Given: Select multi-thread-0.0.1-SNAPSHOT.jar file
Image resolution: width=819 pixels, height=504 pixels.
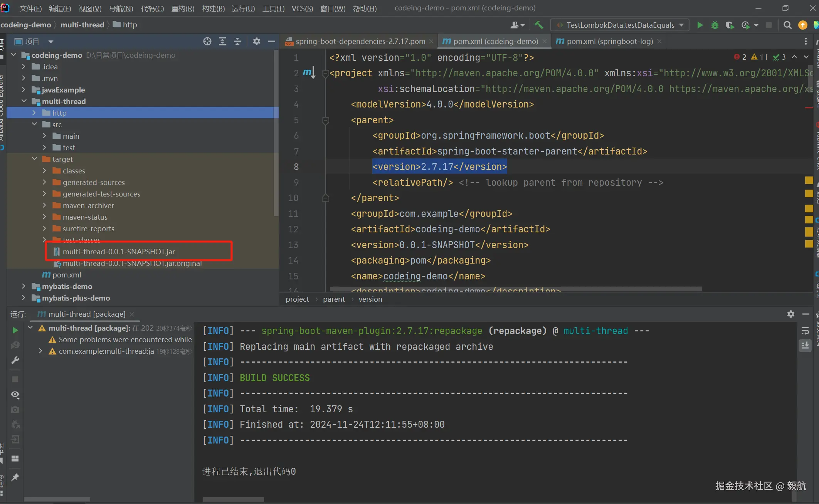Looking at the screenshot, I should pos(119,252).
